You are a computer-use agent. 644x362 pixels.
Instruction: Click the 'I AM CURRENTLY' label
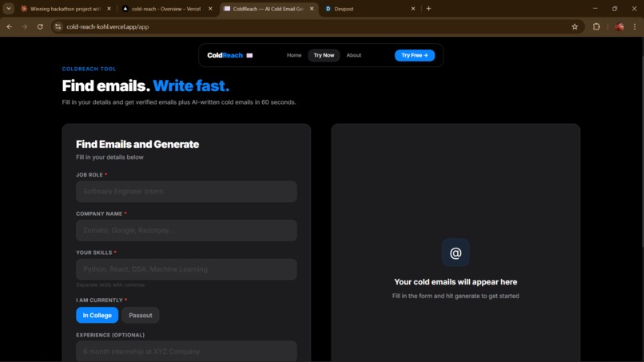click(101, 300)
